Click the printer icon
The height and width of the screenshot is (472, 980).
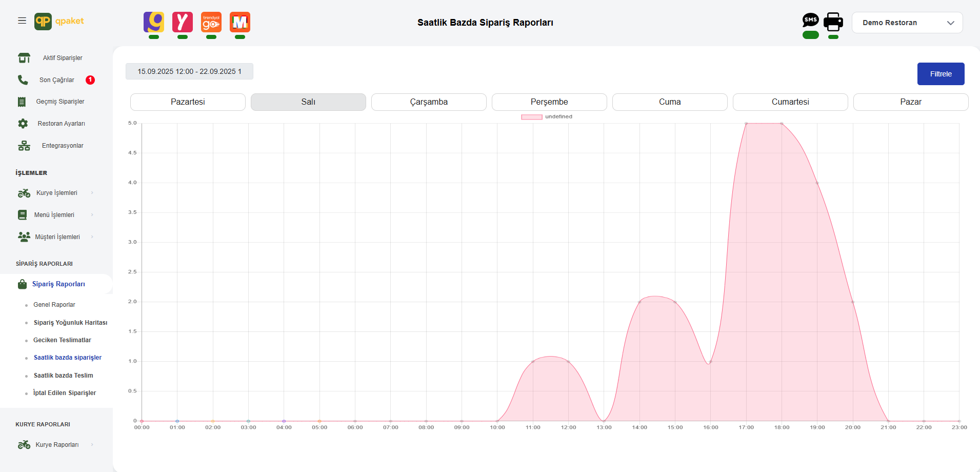tap(833, 22)
